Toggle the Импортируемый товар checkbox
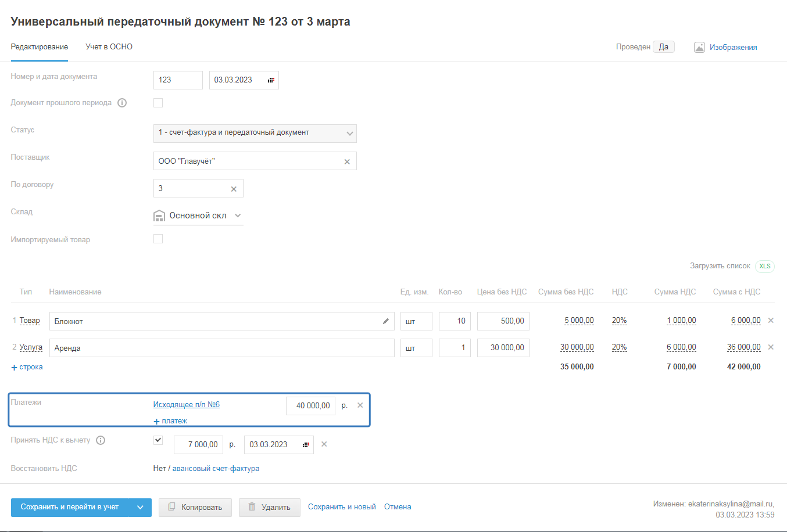 (158, 239)
